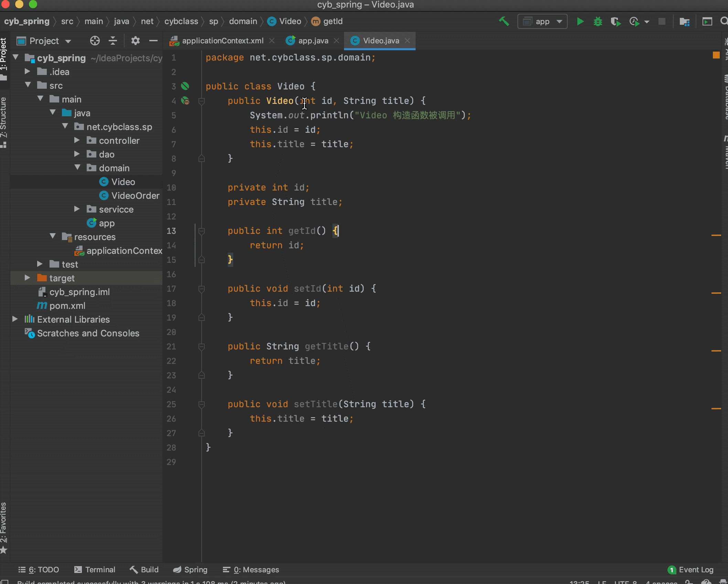
Task: Toggle the 1: Project side tab
Action: point(4,58)
